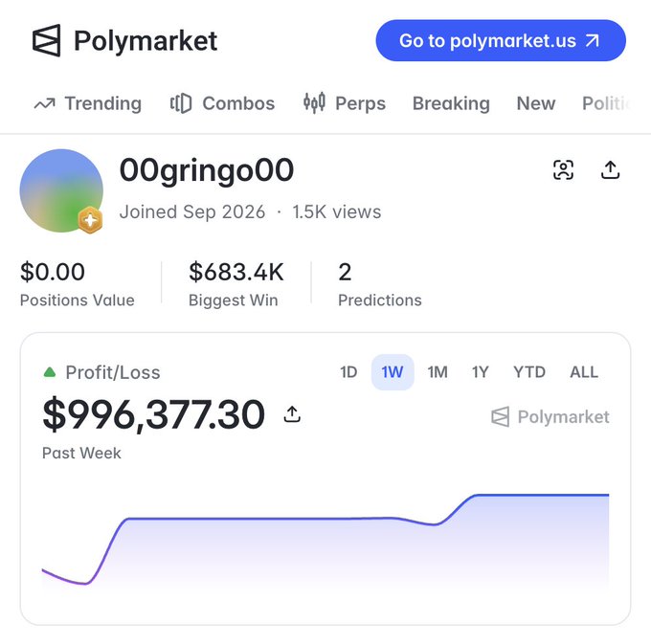Click the profile scan icon
Image resolution: width=651 pixels, height=644 pixels.
(x=563, y=170)
